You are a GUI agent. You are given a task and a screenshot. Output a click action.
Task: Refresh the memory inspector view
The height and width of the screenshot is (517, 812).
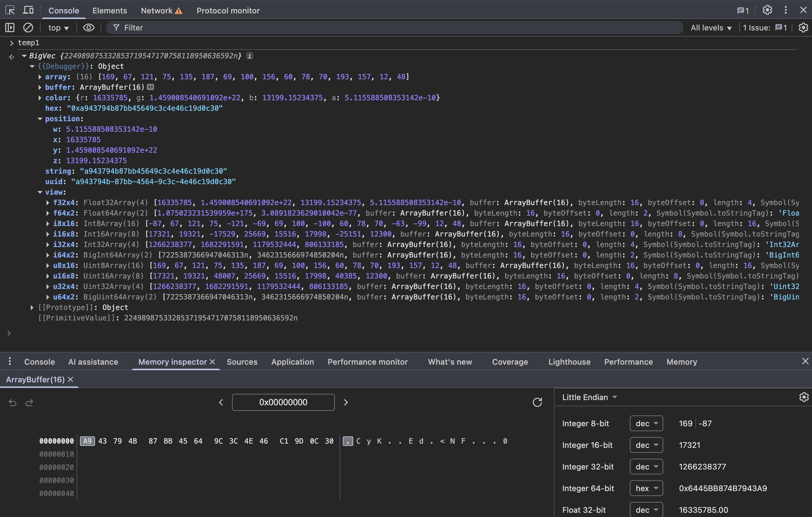pyautogui.click(x=537, y=402)
